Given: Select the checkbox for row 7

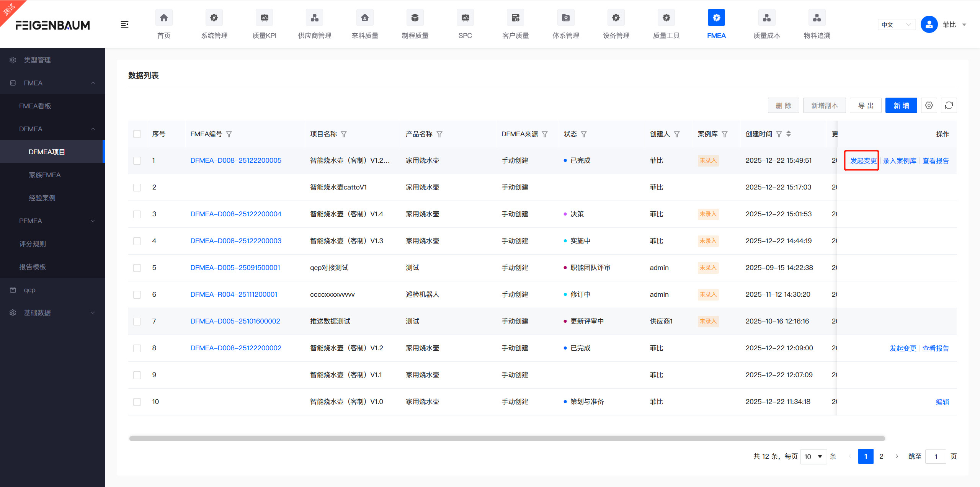Looking at the screenshot, I should pyautogui.click(x=137, y=321).
